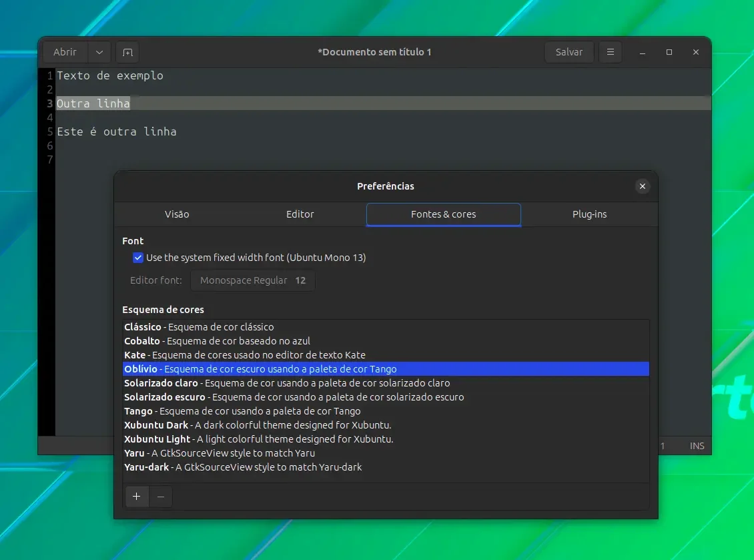
Task: Select the Cobalto color scheme
Action: click(x=386, y=341)
